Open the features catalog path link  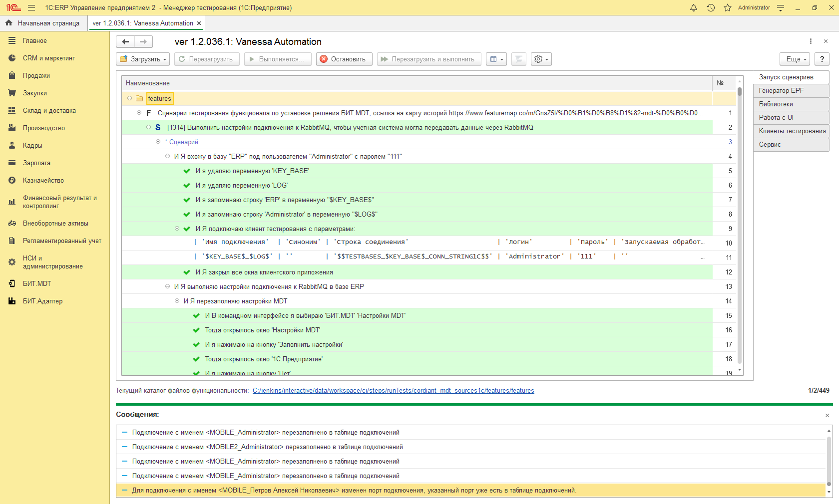click(x=393, y=391)
